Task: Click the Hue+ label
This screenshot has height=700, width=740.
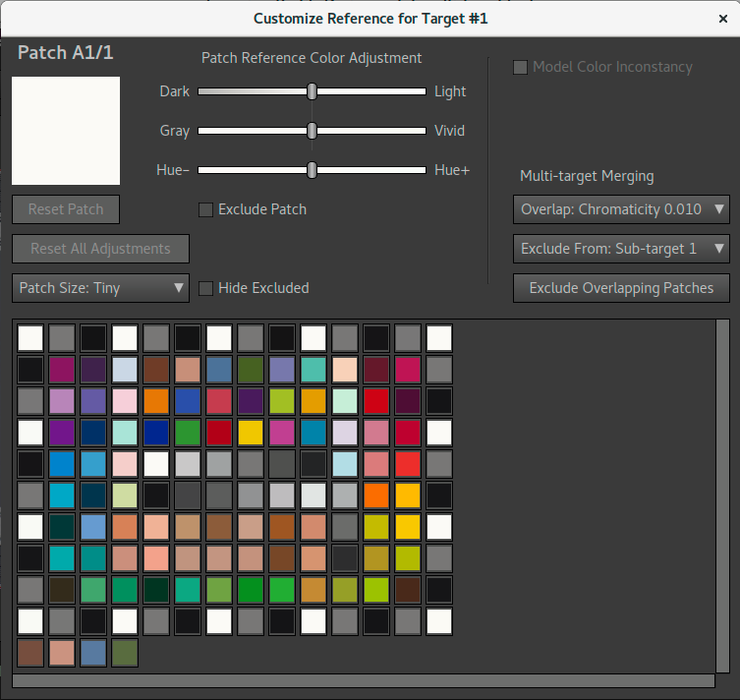Action: (x=452, y=170)
